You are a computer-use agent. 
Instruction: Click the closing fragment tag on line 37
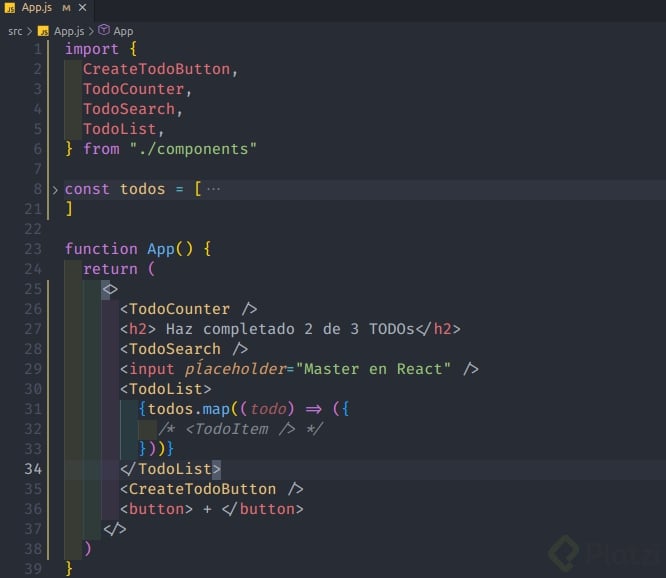coord(115,529)
